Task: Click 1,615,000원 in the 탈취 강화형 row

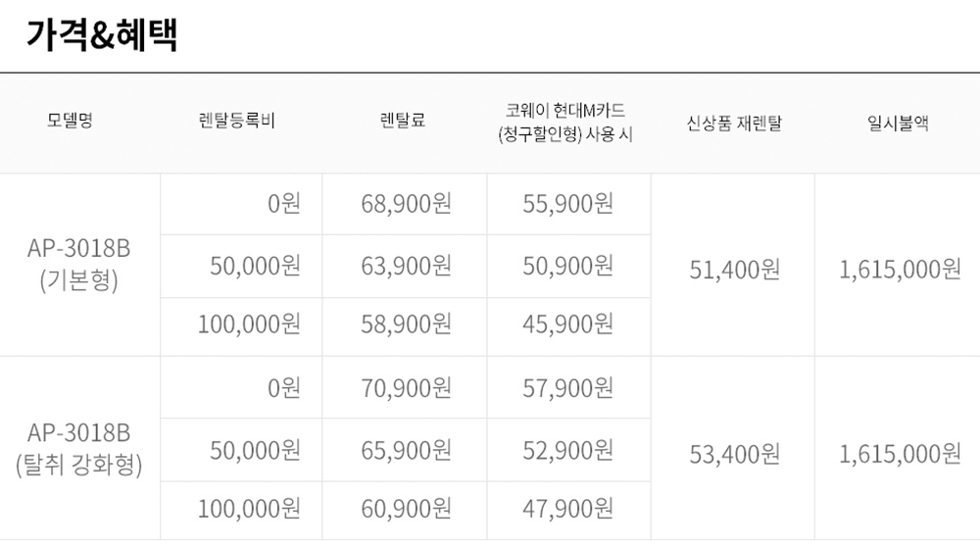Action: 900,454
